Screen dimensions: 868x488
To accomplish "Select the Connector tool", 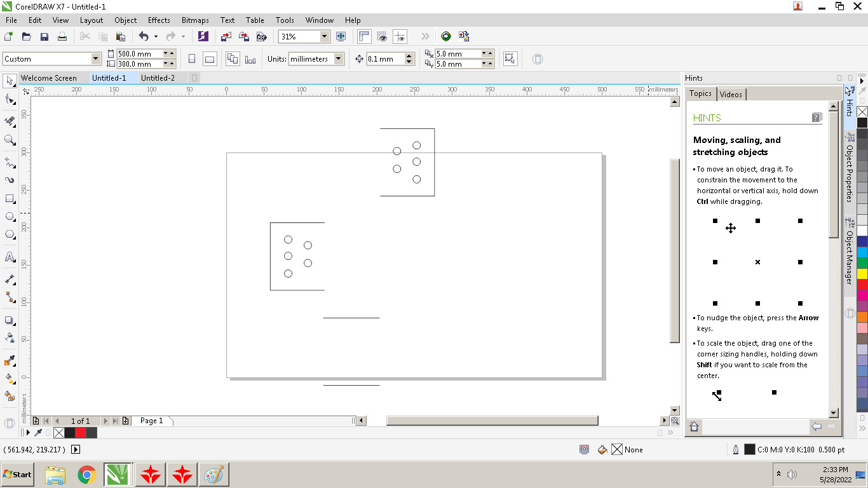I will 10,297.
